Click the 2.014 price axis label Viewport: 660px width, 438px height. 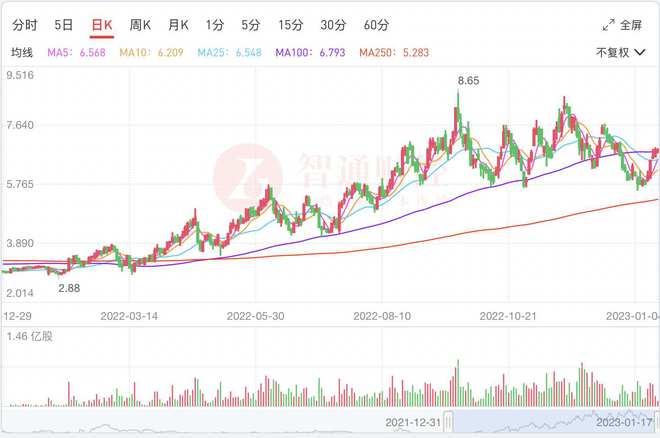point(20,293)
